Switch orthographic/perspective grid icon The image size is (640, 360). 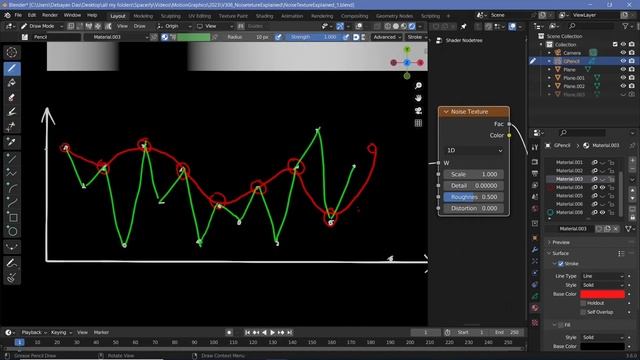click(418, 123)
